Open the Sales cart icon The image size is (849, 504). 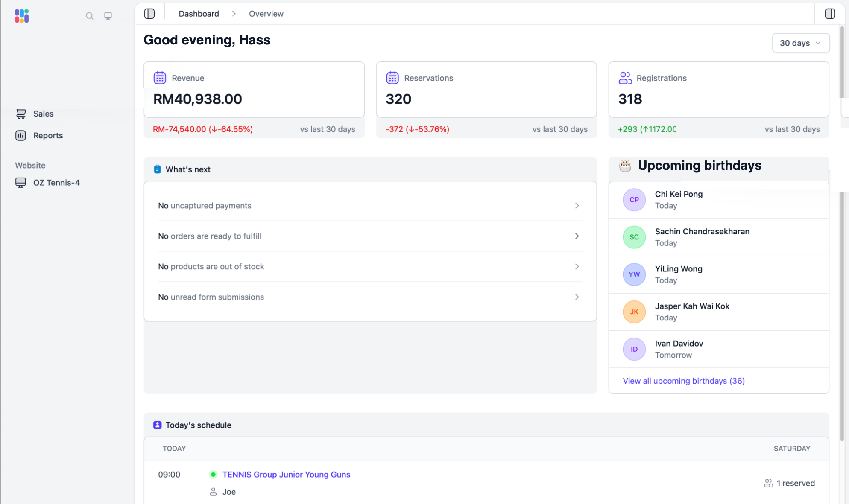coord(21,114)
